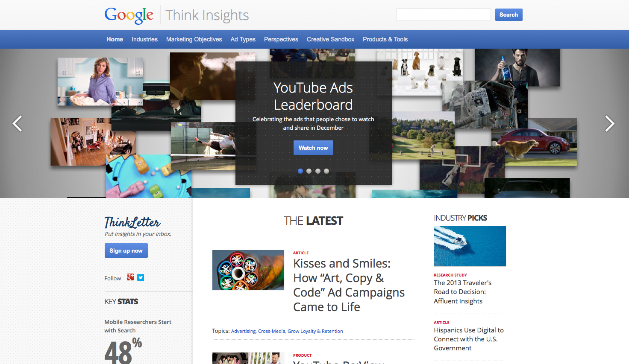Open the woman in kitchen ad thumbnail

tap(100, 82)
